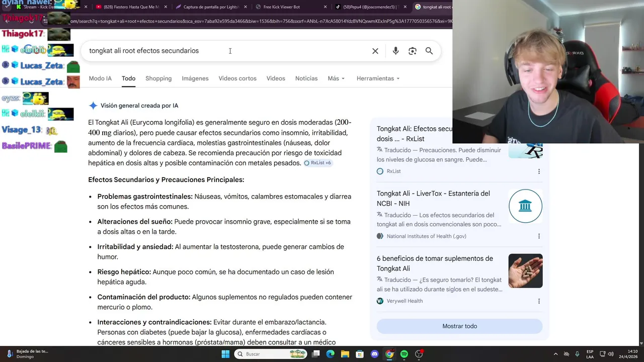Open the Tongkat Ali RxList source link
The height and width of the screenshot is (362, 644).
click(415, 134)
